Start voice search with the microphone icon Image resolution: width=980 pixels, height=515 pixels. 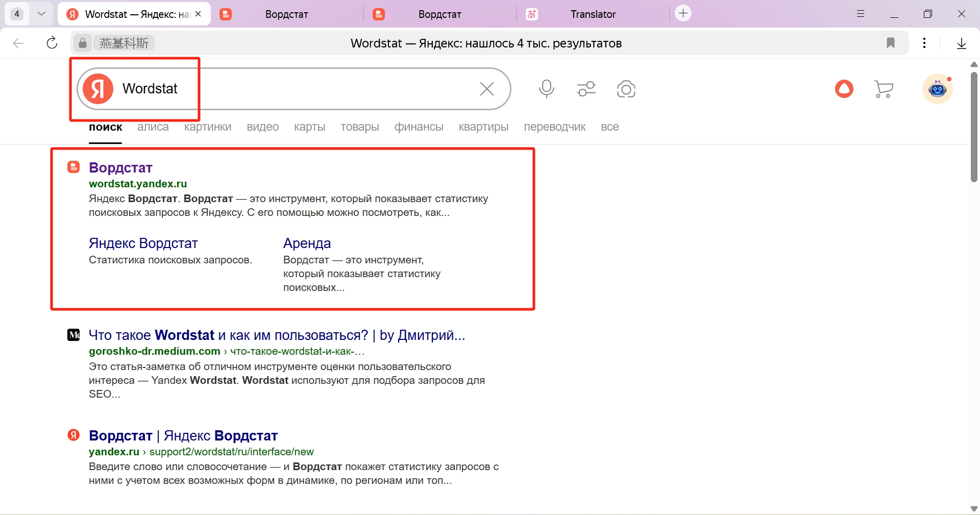[x=547, y=89]
